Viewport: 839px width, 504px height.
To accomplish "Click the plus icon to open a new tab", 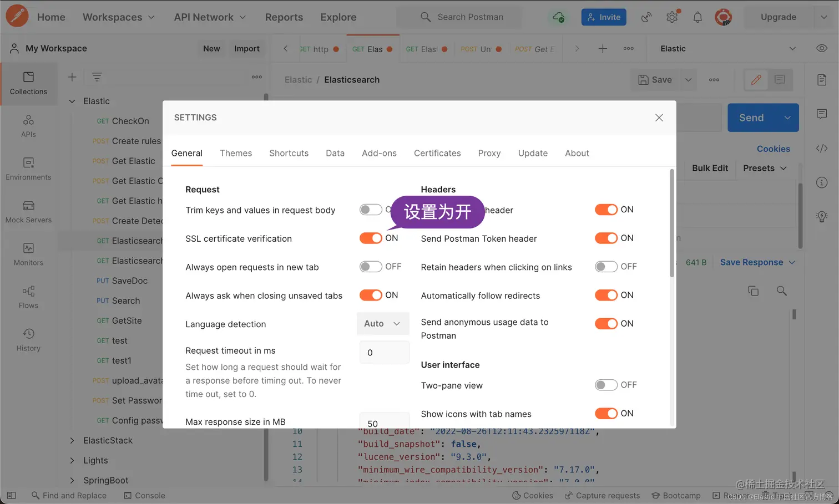I will tap(603, 49).
